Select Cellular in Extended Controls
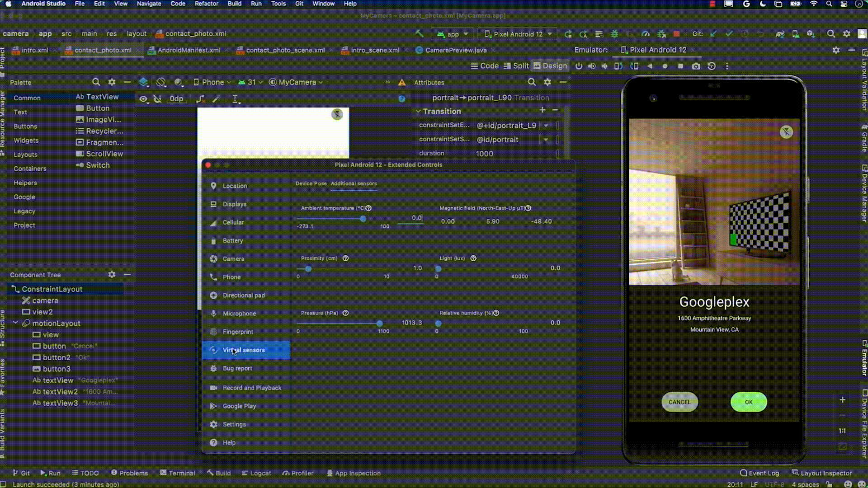 [246, 222]
